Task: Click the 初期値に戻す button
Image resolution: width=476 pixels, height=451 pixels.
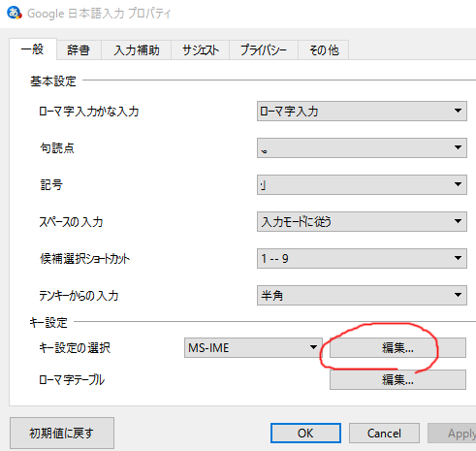Action: (x=62, y=434)
